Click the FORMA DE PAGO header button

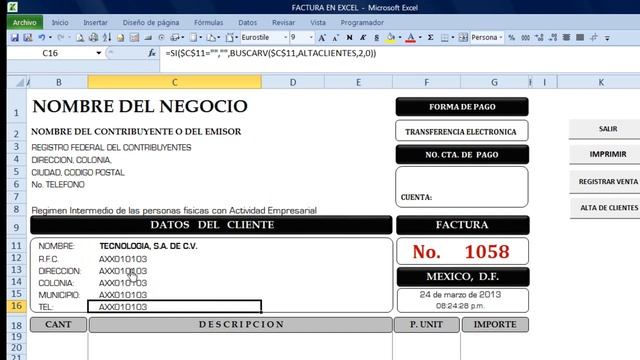(x=462, y=107)
